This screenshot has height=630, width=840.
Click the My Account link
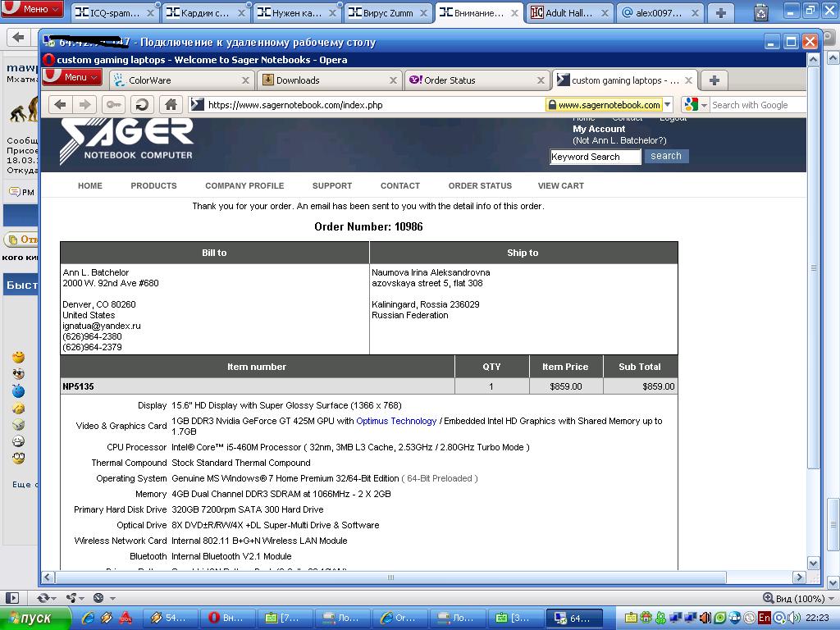tap(599, 129)
